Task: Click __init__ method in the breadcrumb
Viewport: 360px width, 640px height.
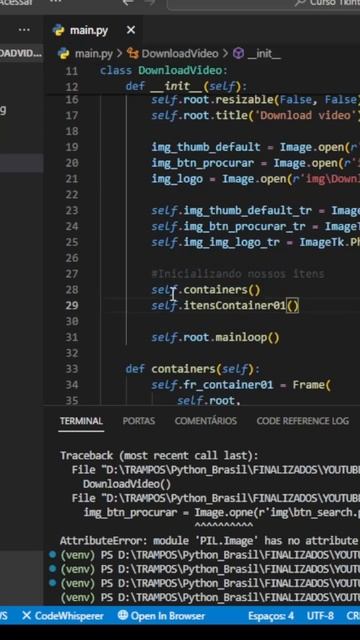Action: click(x=264, y=53)
